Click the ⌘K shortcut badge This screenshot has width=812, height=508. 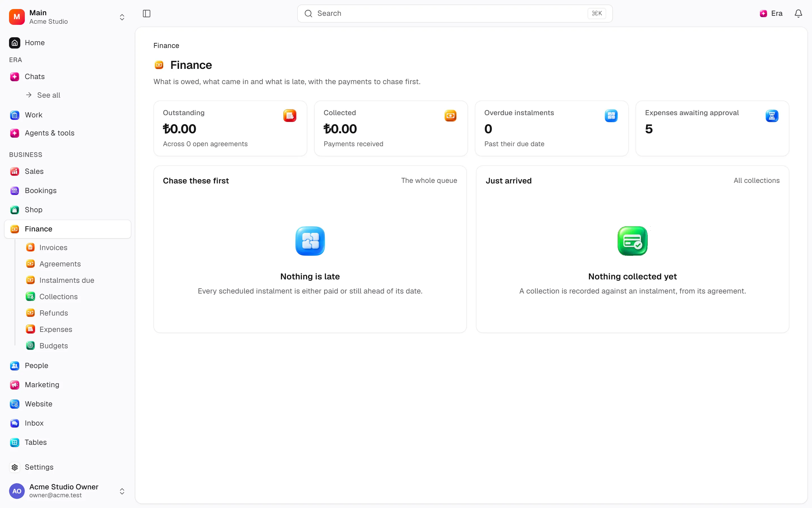pos(597,14)
